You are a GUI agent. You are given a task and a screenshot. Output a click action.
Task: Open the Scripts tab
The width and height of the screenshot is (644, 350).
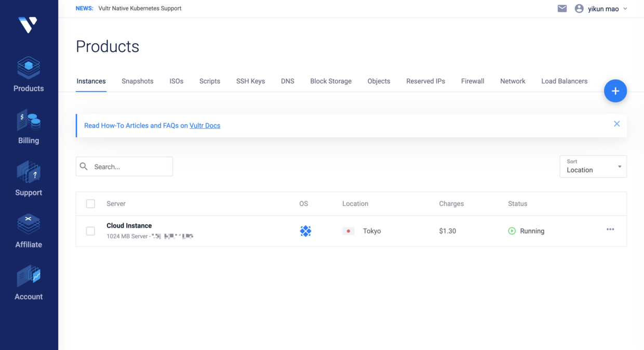(x=210, y=81)
